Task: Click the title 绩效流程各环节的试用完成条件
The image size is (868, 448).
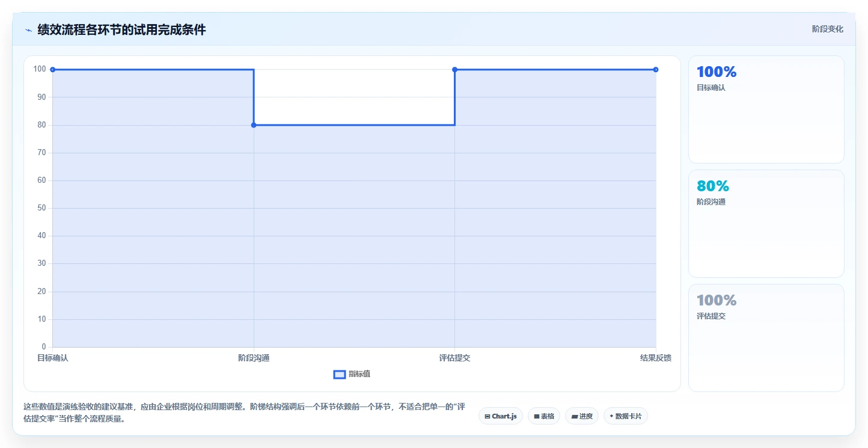Action: tap(121, 29)
